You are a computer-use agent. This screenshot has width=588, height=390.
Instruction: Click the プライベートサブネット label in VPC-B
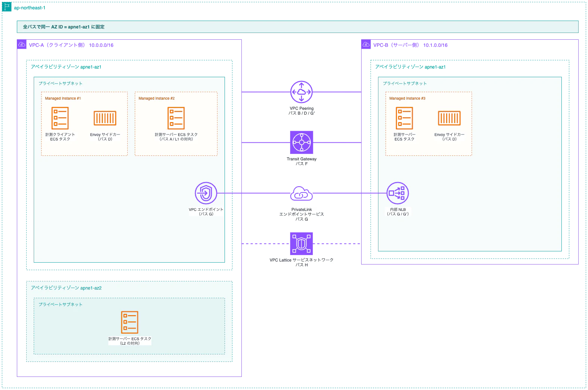[x=405, y=83]
